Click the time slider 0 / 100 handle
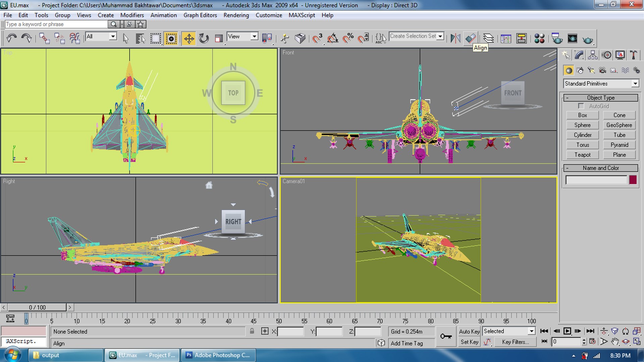Screen dimensions: 644x362 coord(37,307)
